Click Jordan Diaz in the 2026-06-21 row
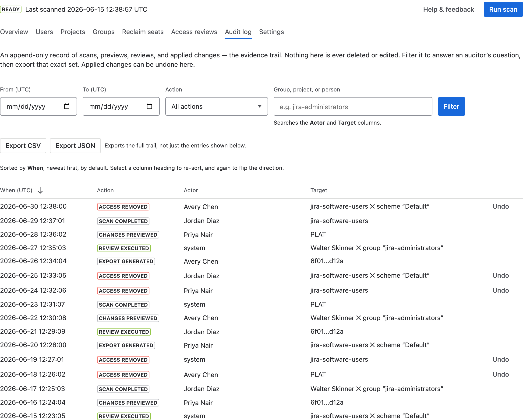Screen dimensions: 523x420 point(201,332)
